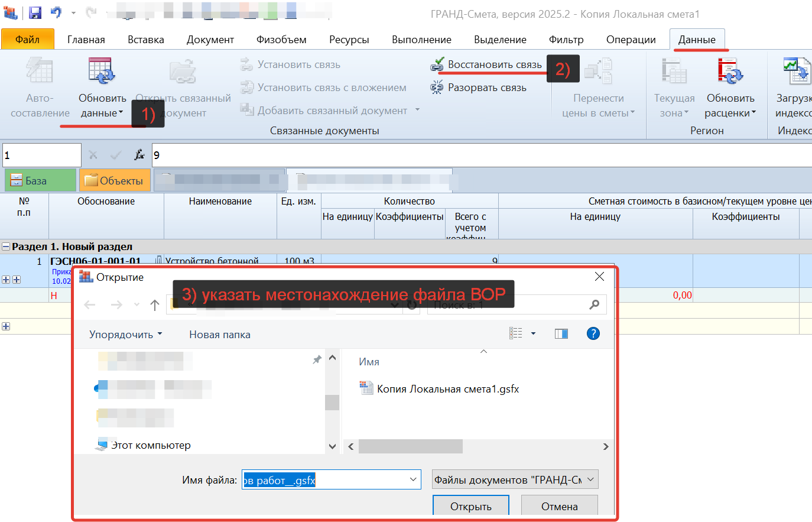Click the fx function icon

coord(139,155)
